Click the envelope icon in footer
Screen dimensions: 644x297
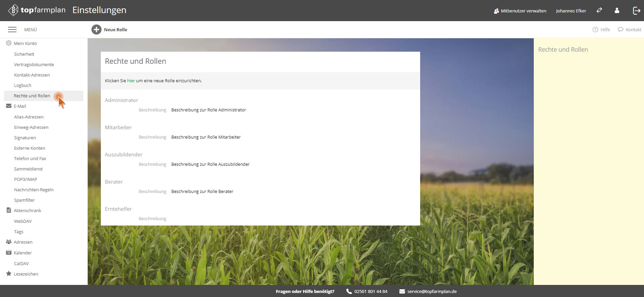402,291
